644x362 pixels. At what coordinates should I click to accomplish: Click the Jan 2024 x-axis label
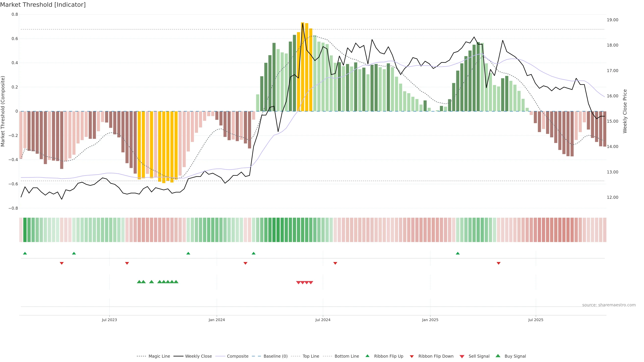pyautogui.click(x=217, y=320)
